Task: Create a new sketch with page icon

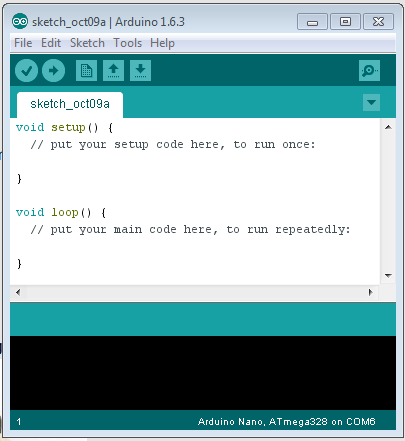Action: pos(86,70)
